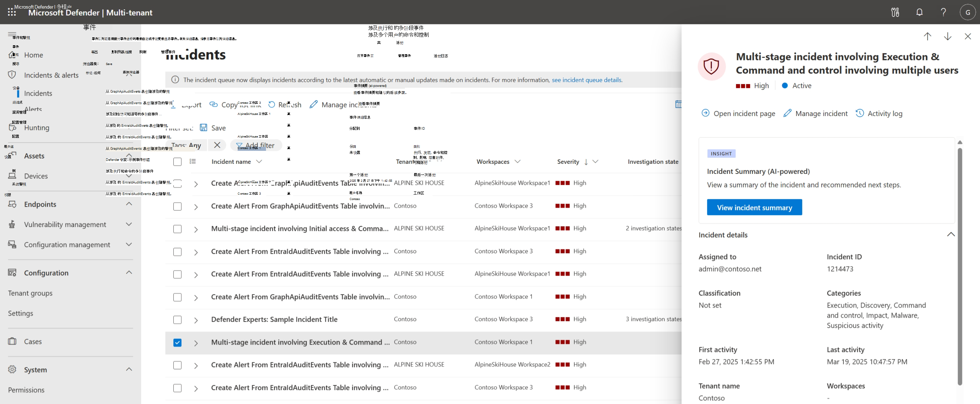980x404 pixels.
Task: Uncheck the selected Multi-stage incident checkbox
Action: [177, 342]
